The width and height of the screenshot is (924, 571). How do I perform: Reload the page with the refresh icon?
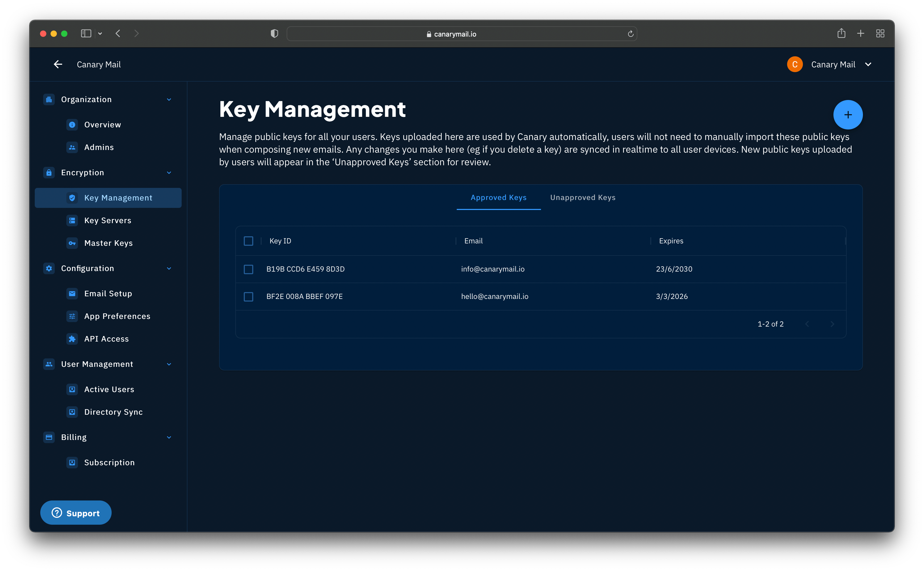pos(630,34)
